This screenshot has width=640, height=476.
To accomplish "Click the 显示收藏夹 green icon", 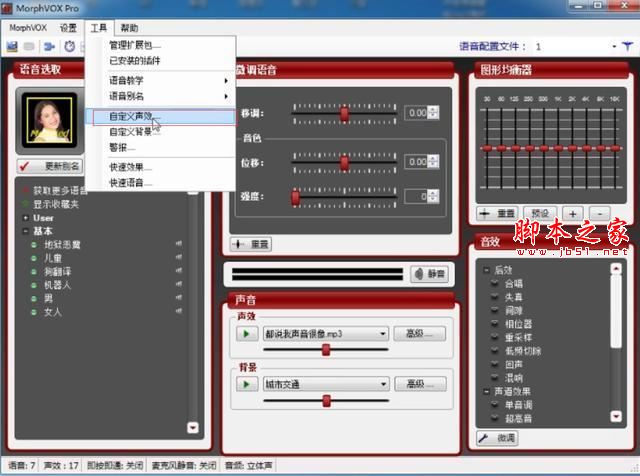I will [x=26, y=204].
